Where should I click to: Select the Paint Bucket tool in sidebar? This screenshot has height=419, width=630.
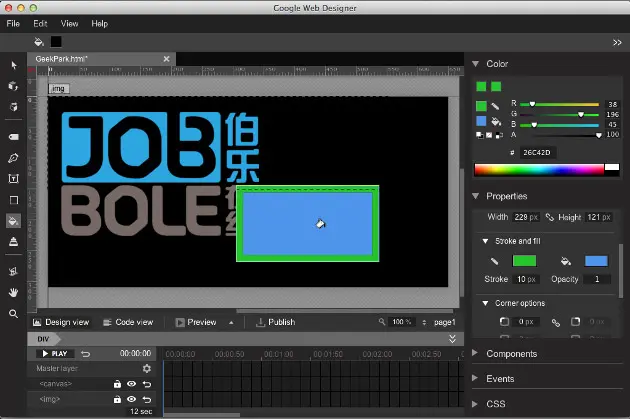13,221
